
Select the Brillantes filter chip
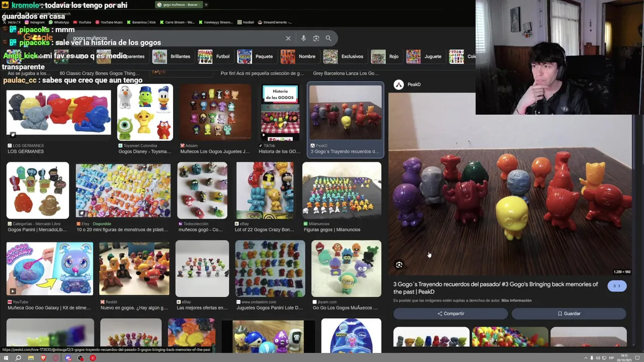tap(173, 56)
